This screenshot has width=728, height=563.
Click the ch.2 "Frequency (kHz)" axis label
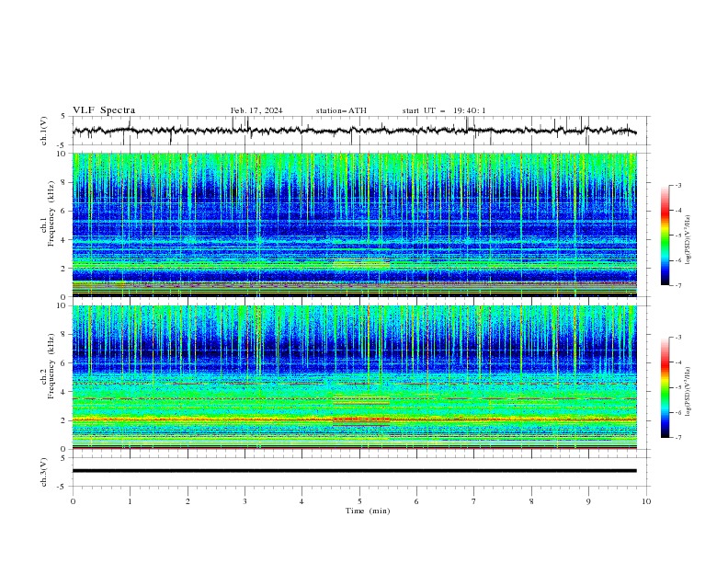click(x=51, y=366)
